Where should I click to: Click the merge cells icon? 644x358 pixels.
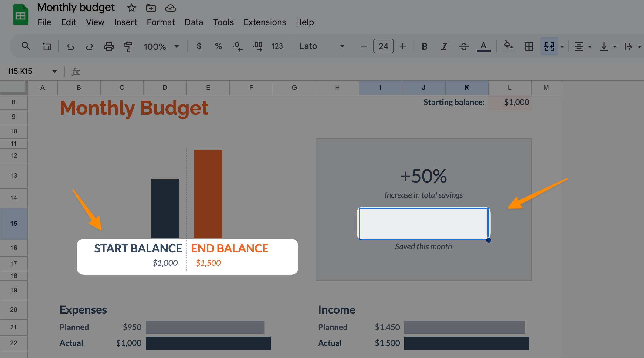549,46
